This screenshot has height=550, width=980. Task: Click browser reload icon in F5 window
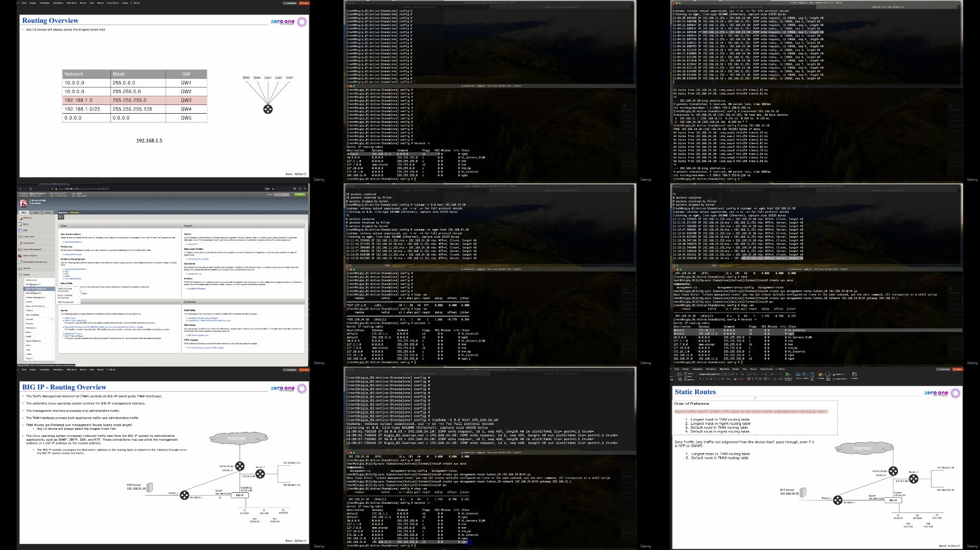[x=30, y=189]
